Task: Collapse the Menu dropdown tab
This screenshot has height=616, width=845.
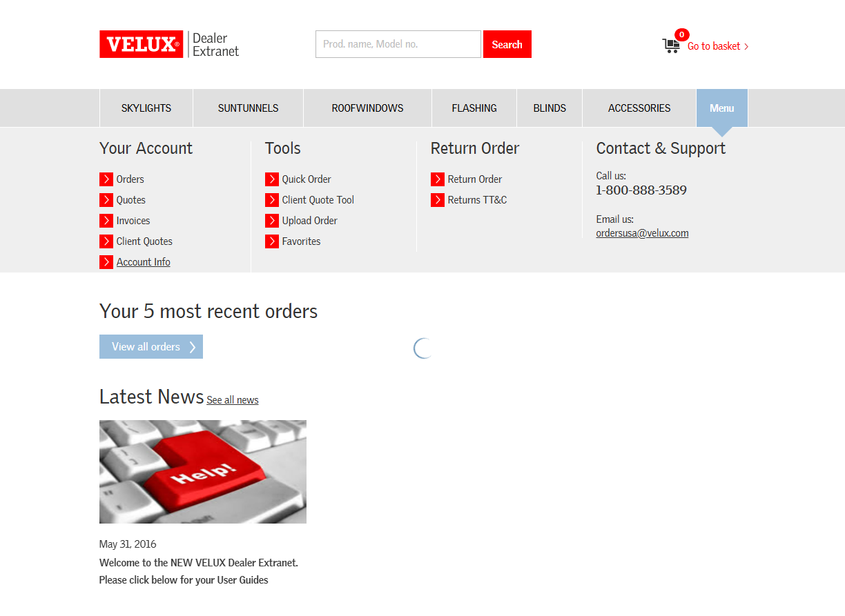Action: tap(721, 108)
